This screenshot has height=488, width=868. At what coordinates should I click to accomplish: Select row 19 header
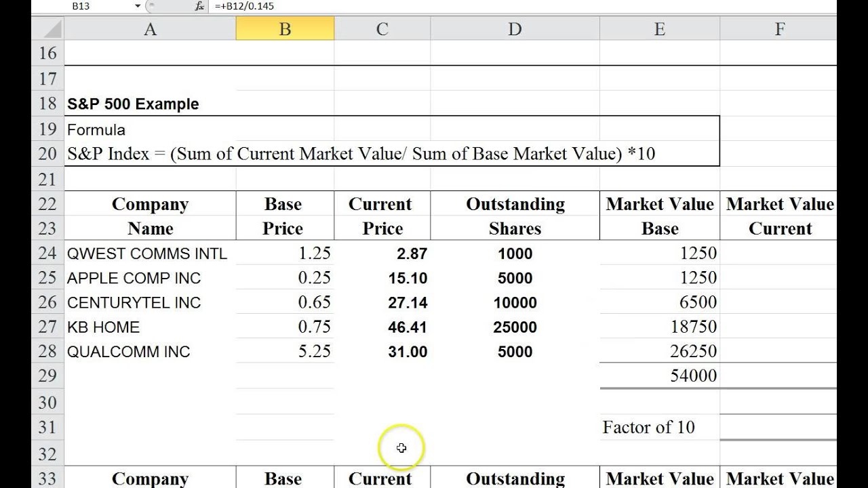[x=47, y=129]
